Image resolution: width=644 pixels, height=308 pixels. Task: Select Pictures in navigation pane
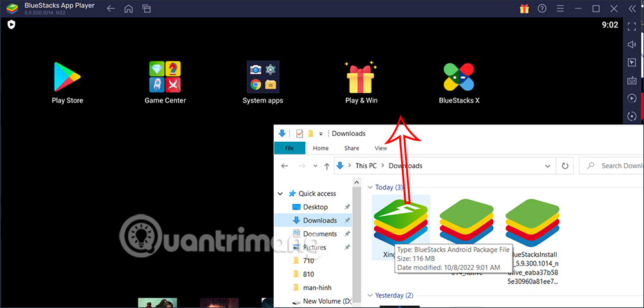[x=315, y=247]
